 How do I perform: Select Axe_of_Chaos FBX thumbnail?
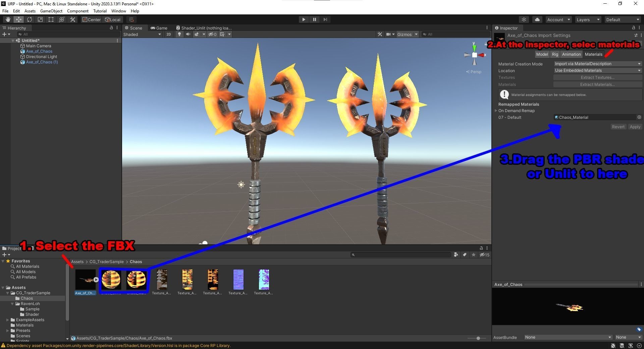click(85, 279)
